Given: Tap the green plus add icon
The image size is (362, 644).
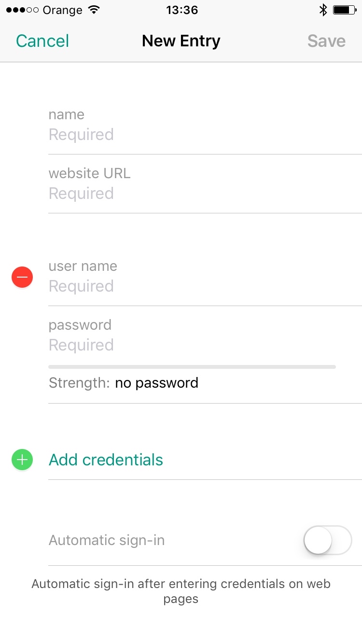Looking at the screenshot, I should click(22, 460).
